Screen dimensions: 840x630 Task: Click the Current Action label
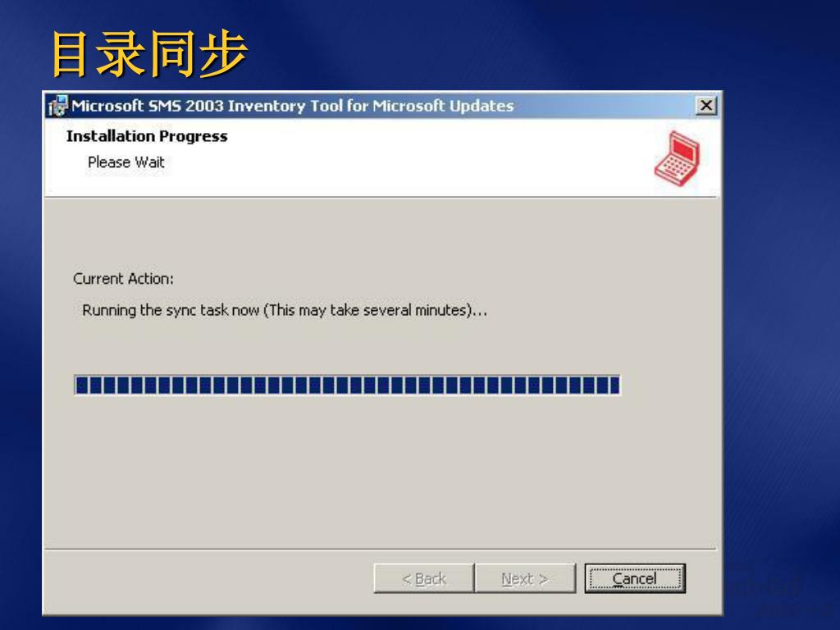click(x=123, y=279)
